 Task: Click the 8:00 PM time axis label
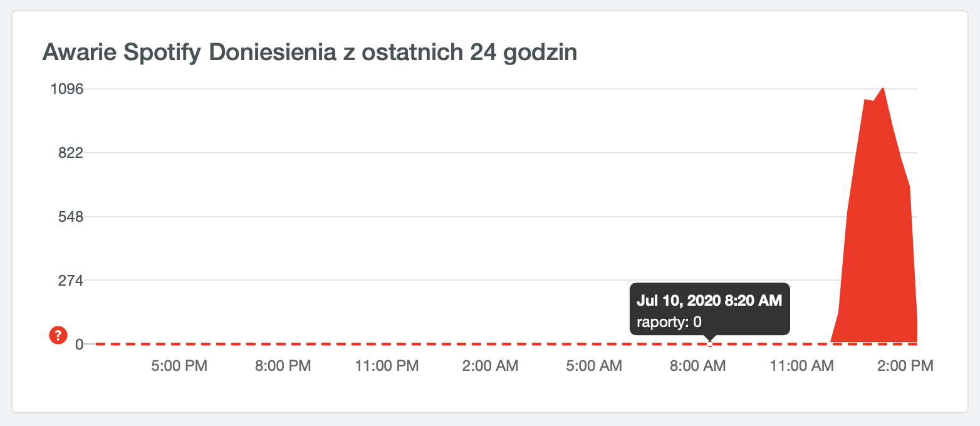pos(283,366)
